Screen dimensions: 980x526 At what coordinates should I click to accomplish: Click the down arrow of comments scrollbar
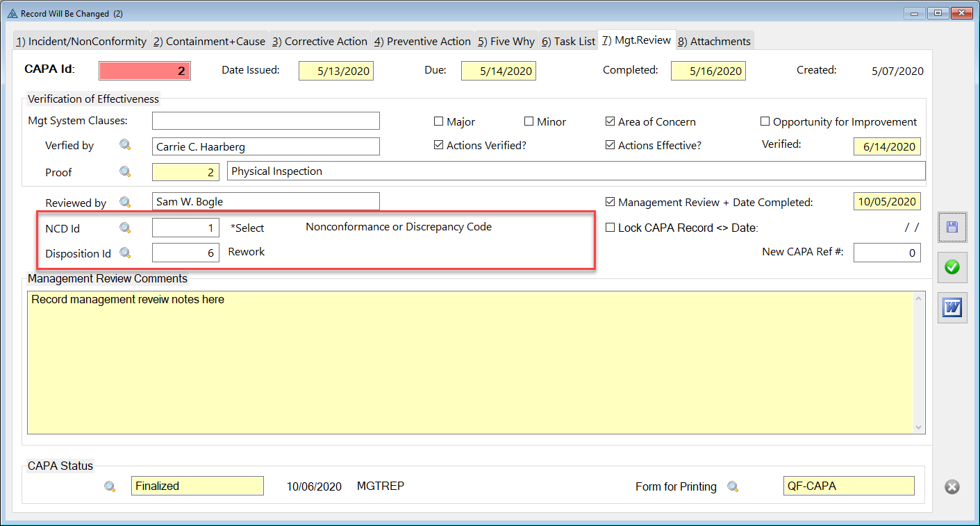point(920,427)
